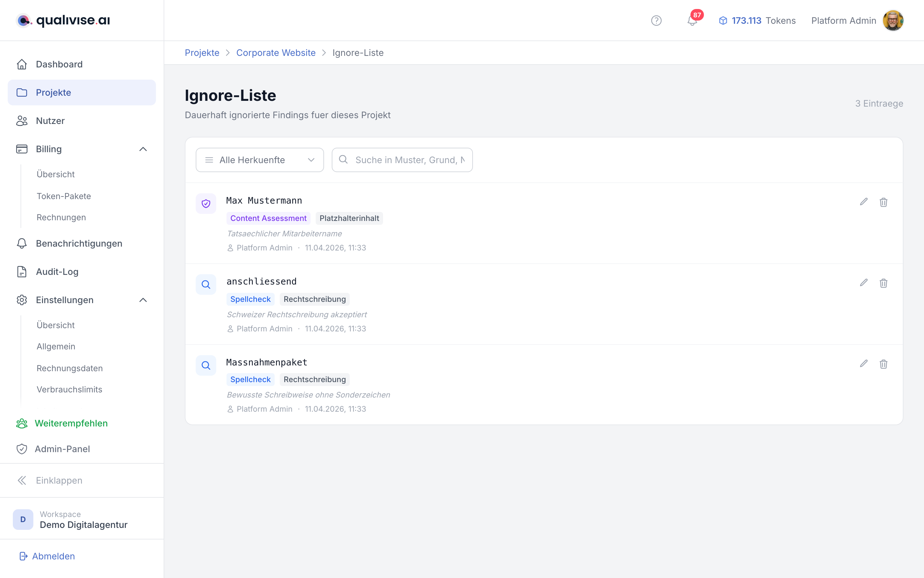Open the Platform Admin avatar
The width and height of the screenshot is (924, 578).
[893, 21]
